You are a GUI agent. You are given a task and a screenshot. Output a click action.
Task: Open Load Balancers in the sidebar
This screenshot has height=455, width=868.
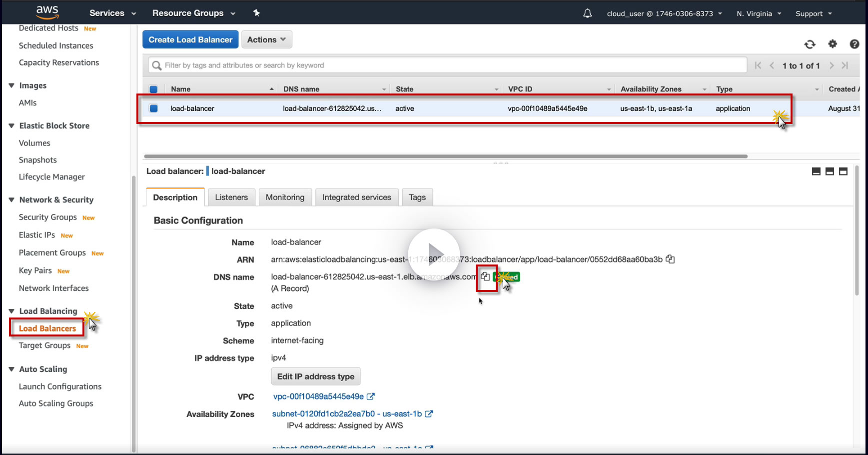click(47, 328)
